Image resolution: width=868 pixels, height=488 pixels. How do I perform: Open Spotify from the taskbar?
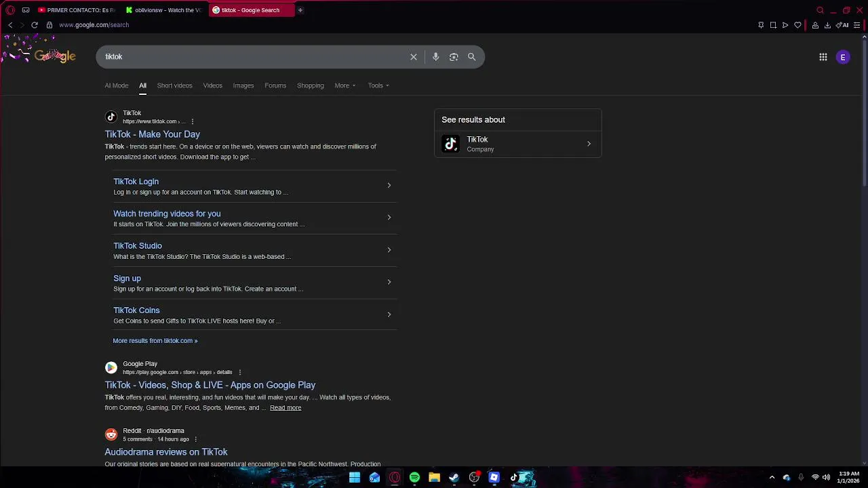(x=414, y=477)
